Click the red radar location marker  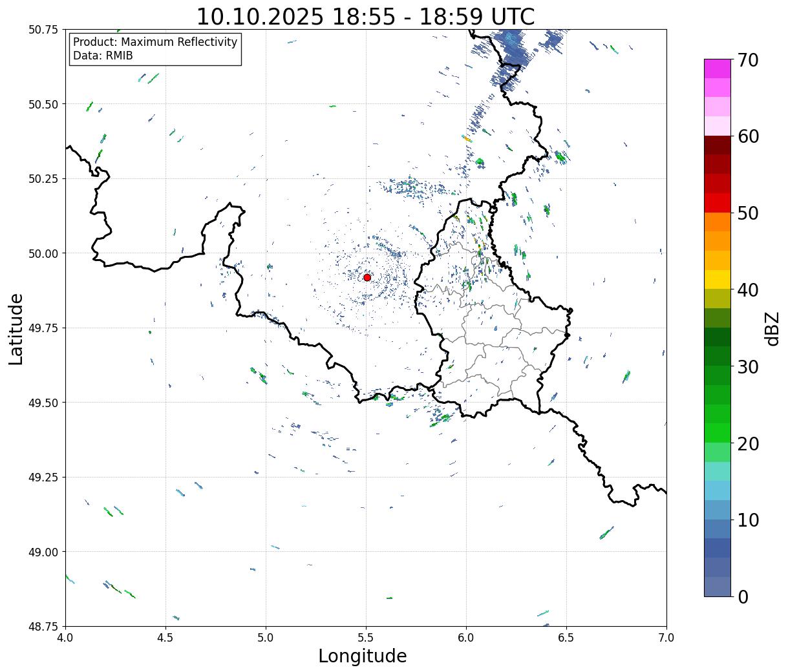[367, 277]
